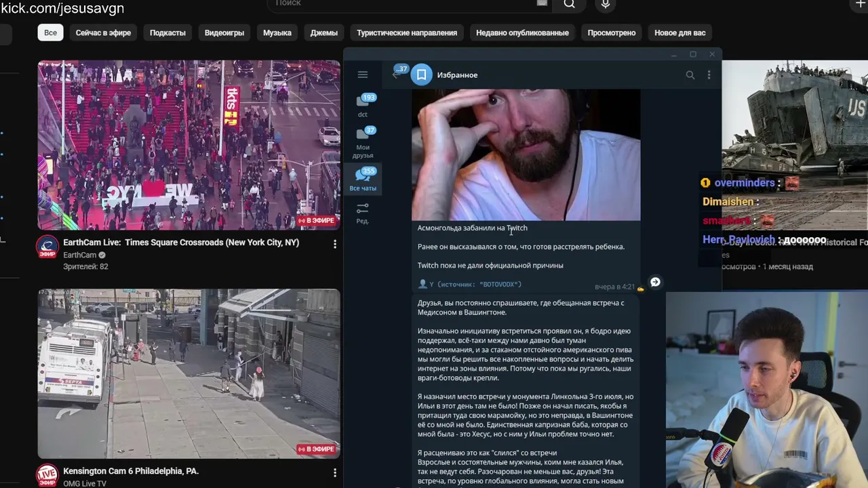Viewport: 868px width, 488px height.
Task: Open the Kensington Cam 6 Philadelphia thumbnail
Action: pyautogui.click(x=189, y=374)
